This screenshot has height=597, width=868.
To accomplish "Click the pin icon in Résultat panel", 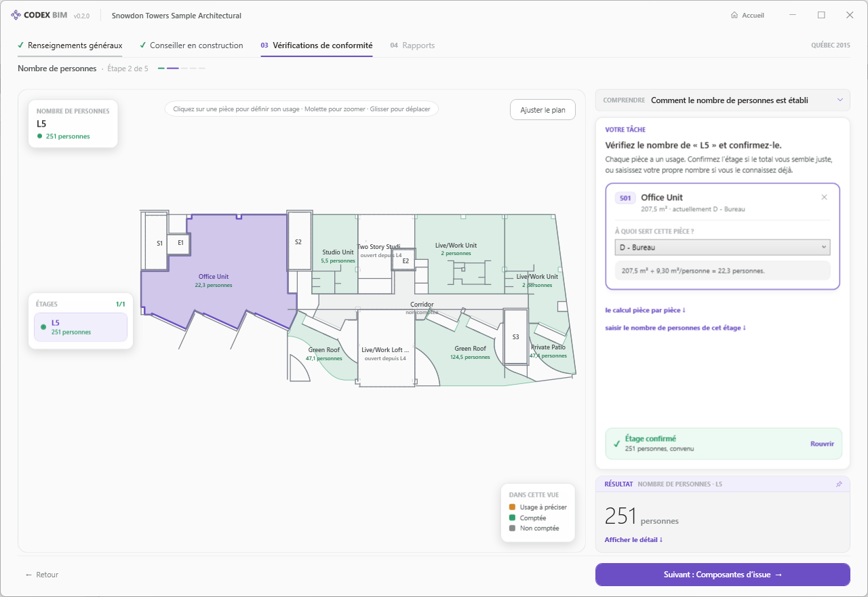I will point(839,484).
